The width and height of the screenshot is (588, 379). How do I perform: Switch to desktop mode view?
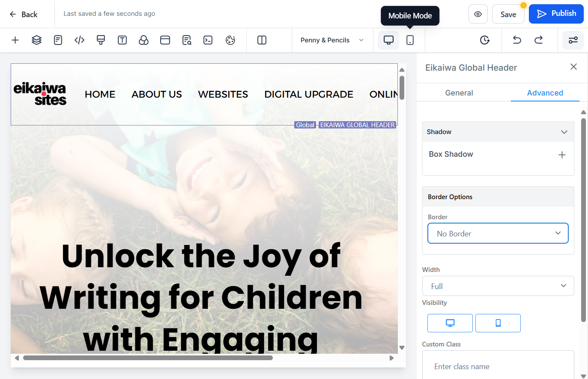[388, 40]
